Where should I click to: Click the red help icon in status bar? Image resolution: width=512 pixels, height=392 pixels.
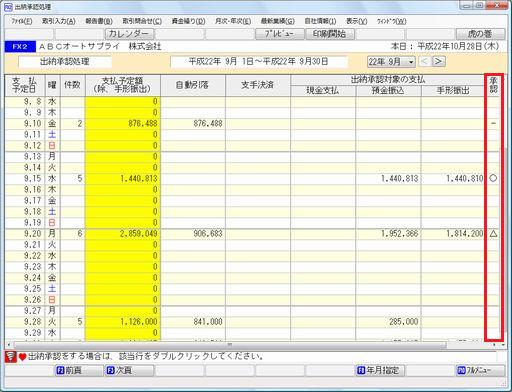coord(10,357)
